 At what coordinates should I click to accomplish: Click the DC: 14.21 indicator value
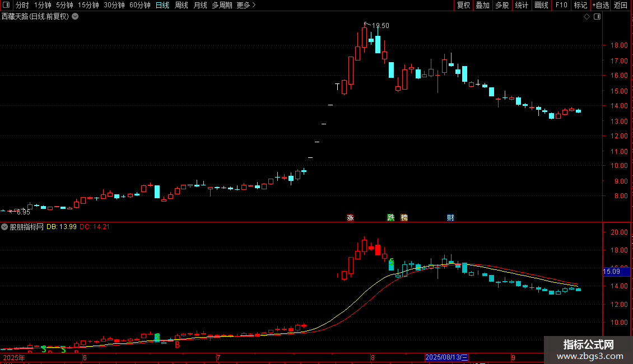click(x=95, y=227)
